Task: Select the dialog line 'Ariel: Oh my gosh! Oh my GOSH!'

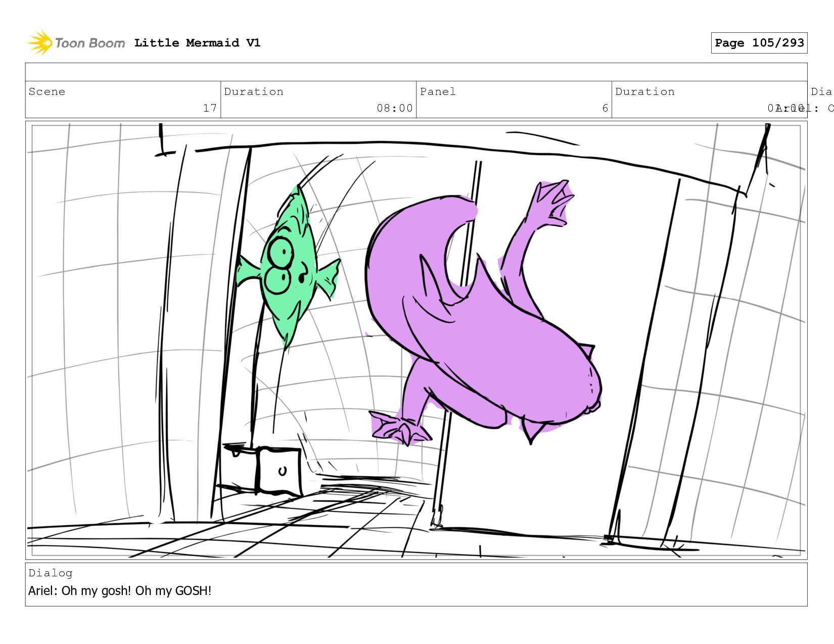Action: (x=120, y=590)
